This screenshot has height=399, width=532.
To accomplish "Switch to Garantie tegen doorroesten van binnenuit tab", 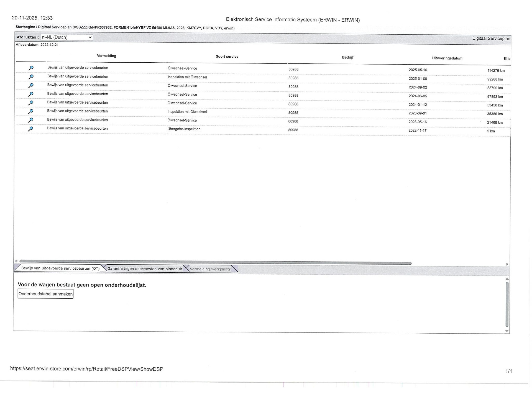I will pyautogui.click(x=144, y=268).
